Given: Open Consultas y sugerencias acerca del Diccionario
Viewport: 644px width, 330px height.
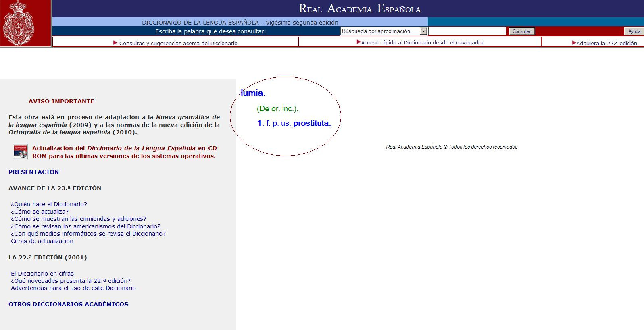Looking at the screenshot, I should click(x=178, y=43).
